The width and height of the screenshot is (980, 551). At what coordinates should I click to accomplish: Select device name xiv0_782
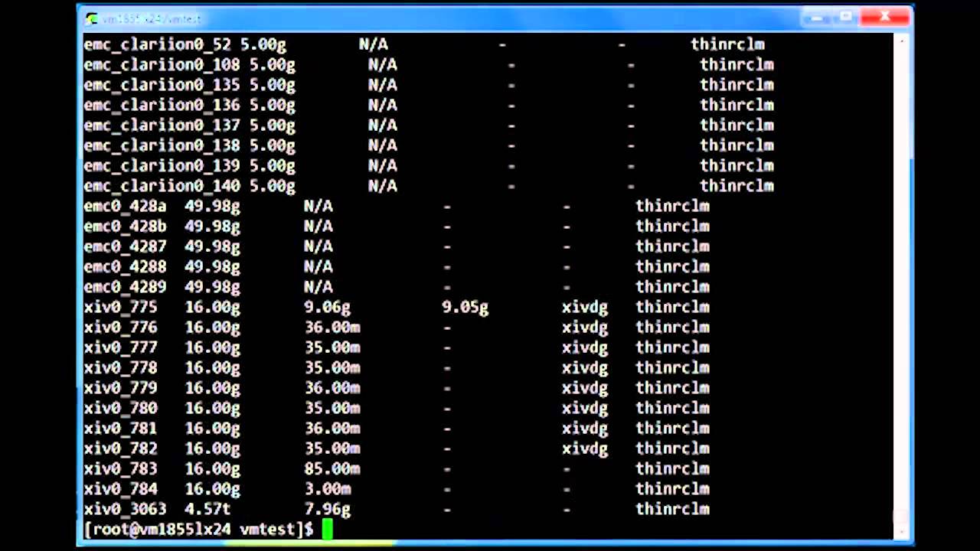tap(120, 448)
